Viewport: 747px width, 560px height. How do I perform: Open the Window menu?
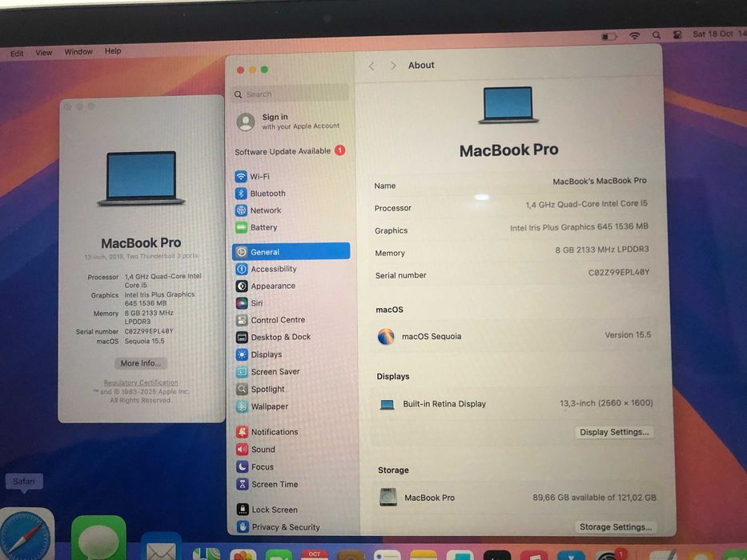(x=78, y=51)
